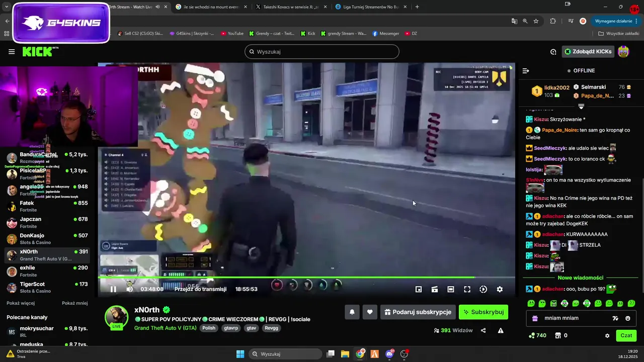Mute the video player volume

pos(130,289)
